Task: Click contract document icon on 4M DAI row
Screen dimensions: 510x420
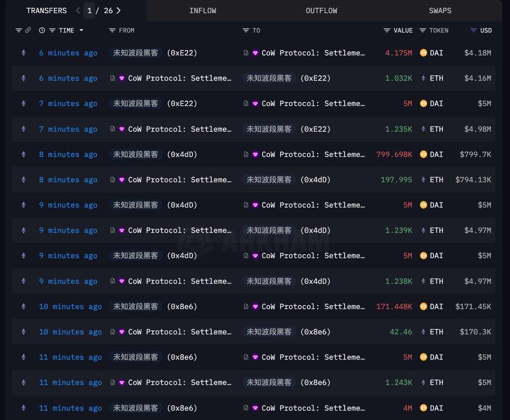Action: pyautogui.click(x=246, y=408)
